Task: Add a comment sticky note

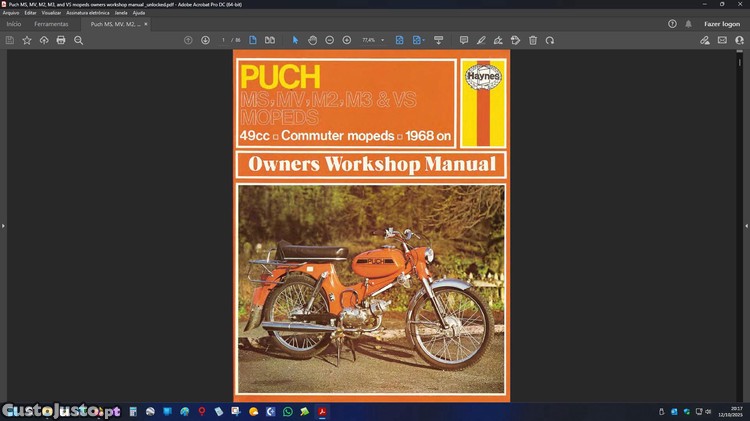Action: [463, 40]
